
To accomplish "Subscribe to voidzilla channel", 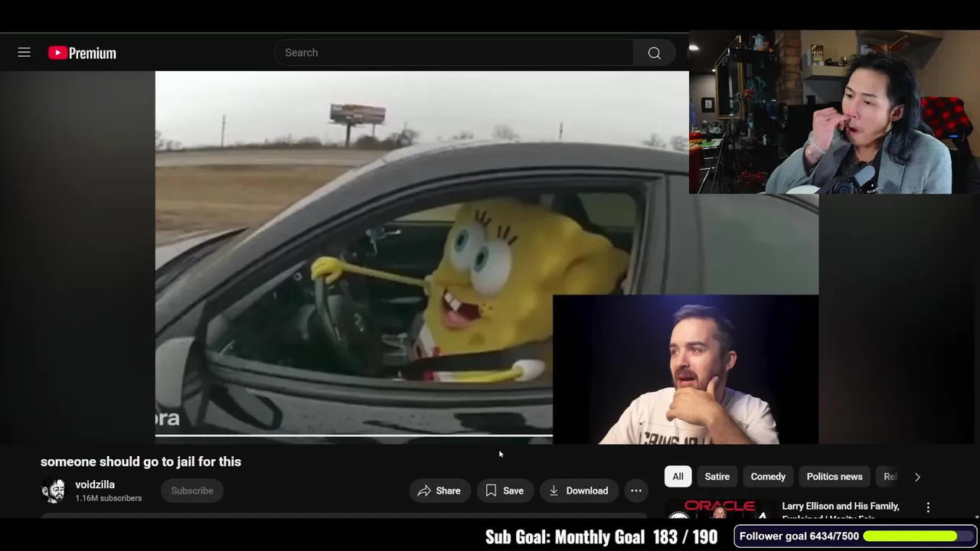I will tap(192, 491).
